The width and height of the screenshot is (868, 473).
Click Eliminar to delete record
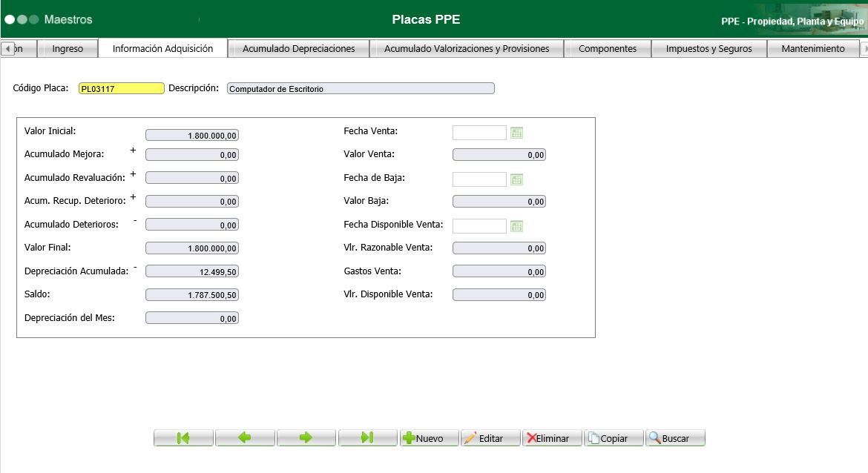coord(552,438)
